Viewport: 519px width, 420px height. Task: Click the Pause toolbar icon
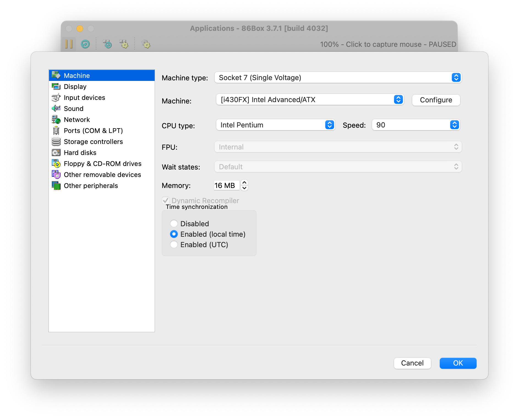(x=69, y=44)
